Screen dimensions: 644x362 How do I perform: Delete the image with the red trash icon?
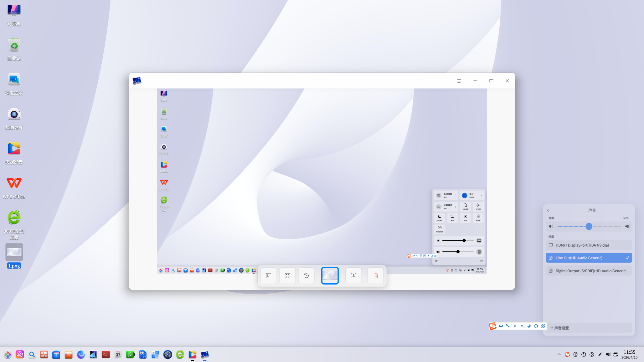click(x=376, y=276)
